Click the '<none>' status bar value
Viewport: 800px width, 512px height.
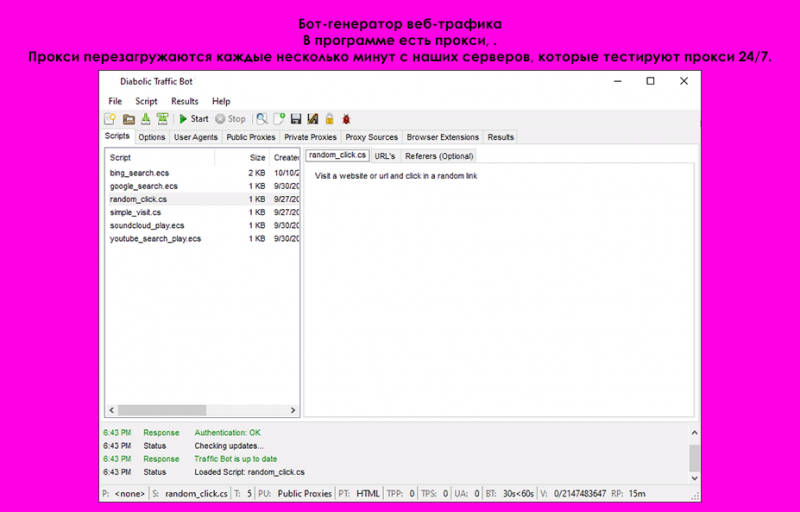coord(130,494)
